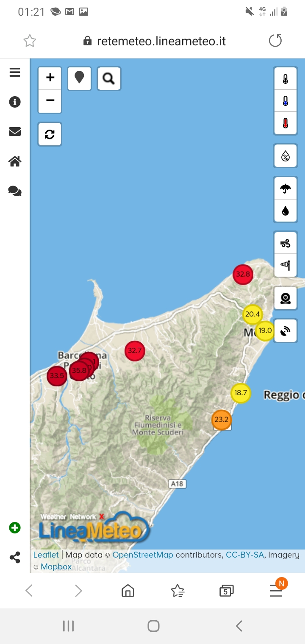Click the info circle icon
The width and height of the screenshot is (305, 644).
point(15,102)
